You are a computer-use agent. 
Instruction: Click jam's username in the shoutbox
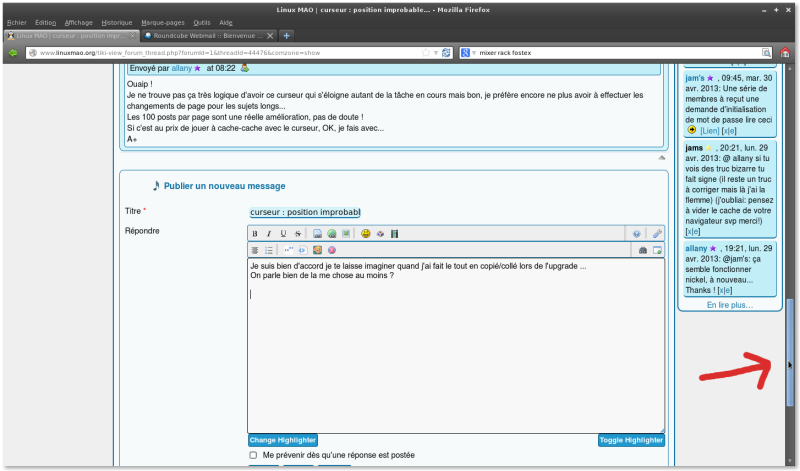coord(695,78)
